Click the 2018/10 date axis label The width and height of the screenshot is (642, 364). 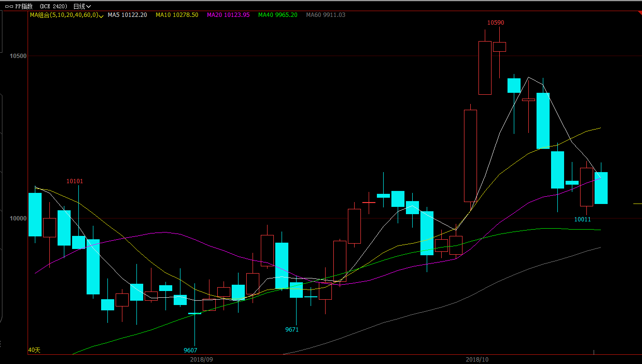tap(477, 360)
